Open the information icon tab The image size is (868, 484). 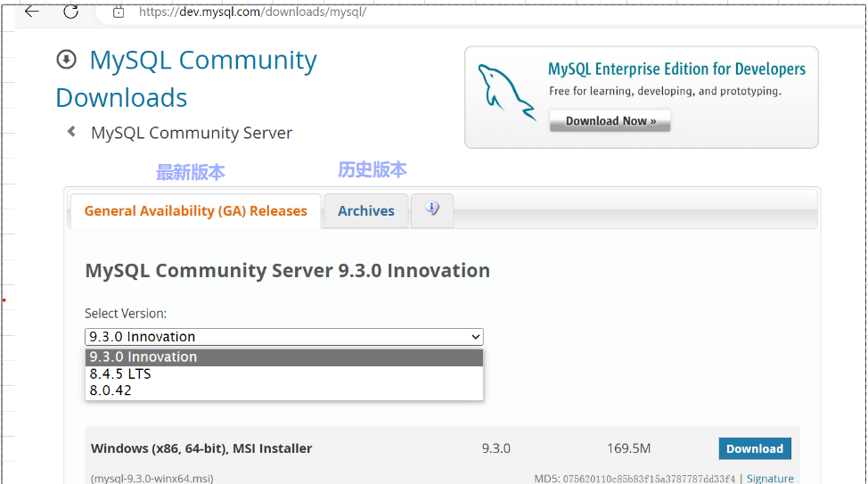[432, 209]
